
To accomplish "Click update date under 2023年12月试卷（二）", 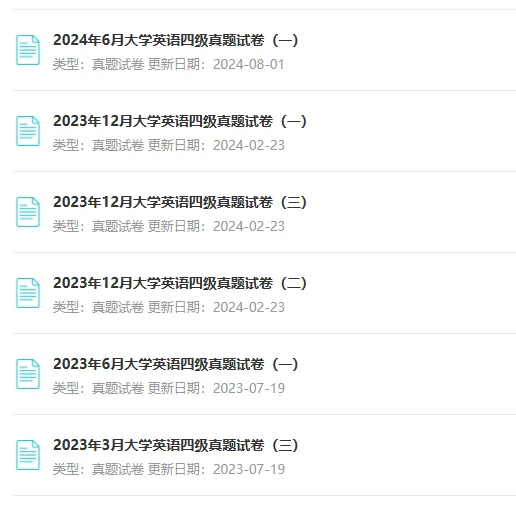I will [x=249, y=307].
